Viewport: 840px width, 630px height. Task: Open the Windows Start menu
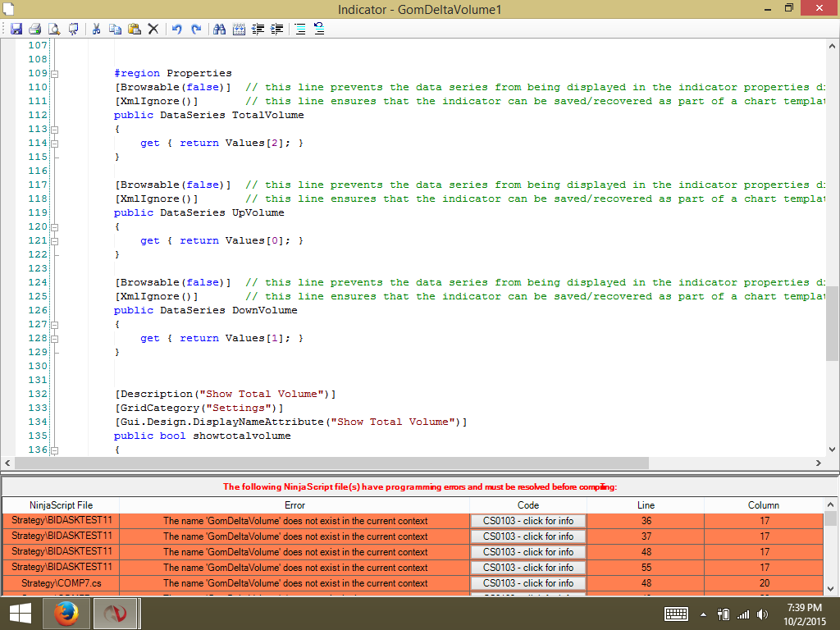[21, 614]
